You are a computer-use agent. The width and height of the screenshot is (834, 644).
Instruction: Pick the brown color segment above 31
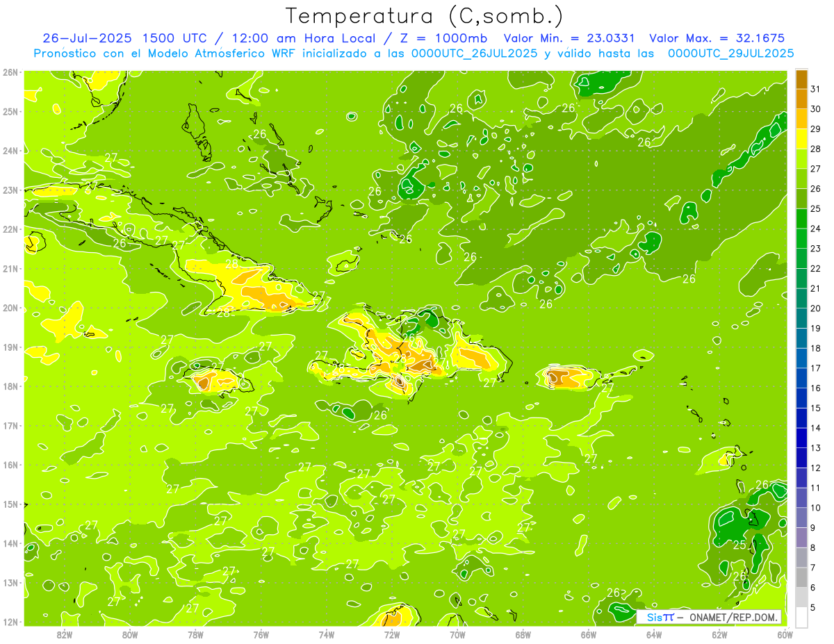pos(801,80)
